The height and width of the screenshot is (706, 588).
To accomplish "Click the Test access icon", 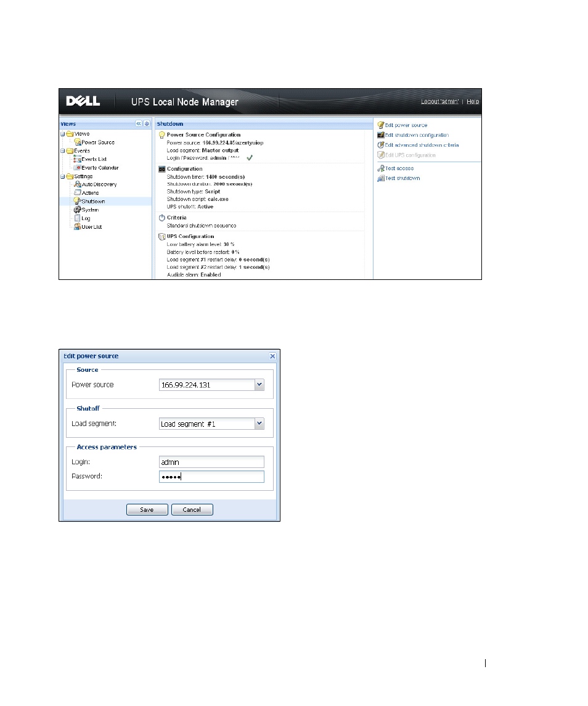I will pos(381,168).
